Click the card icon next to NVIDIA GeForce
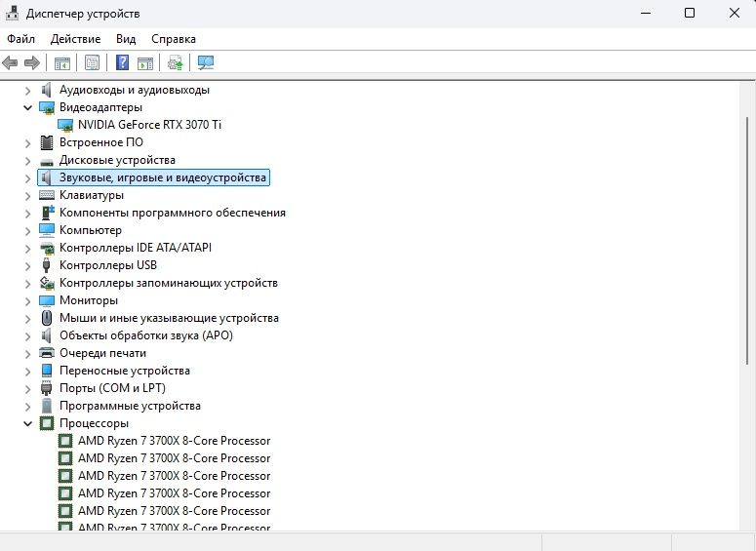The width and height of the screenshot is (756, 551). coord(65,126)
